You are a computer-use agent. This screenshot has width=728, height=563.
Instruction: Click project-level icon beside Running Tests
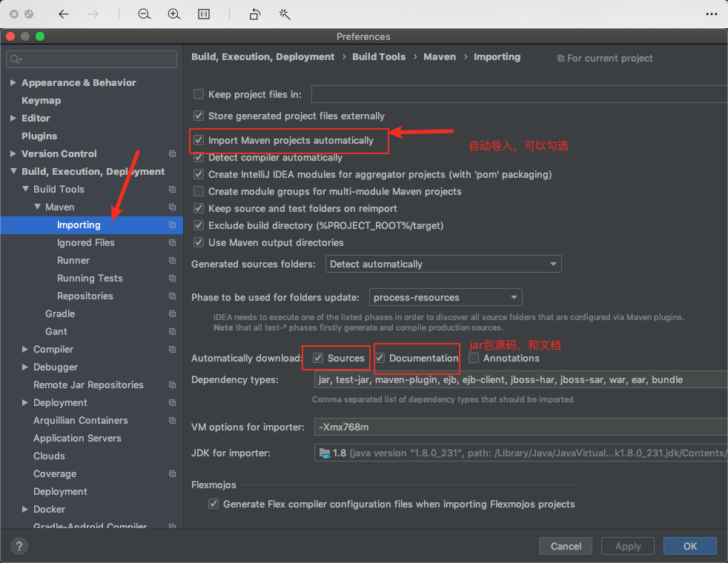click(x=172, y=279)
